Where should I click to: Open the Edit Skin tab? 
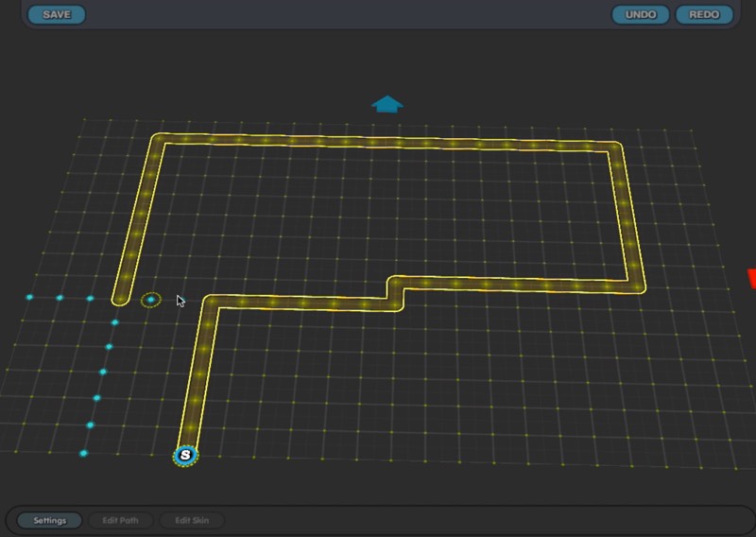tap(192, 520)
